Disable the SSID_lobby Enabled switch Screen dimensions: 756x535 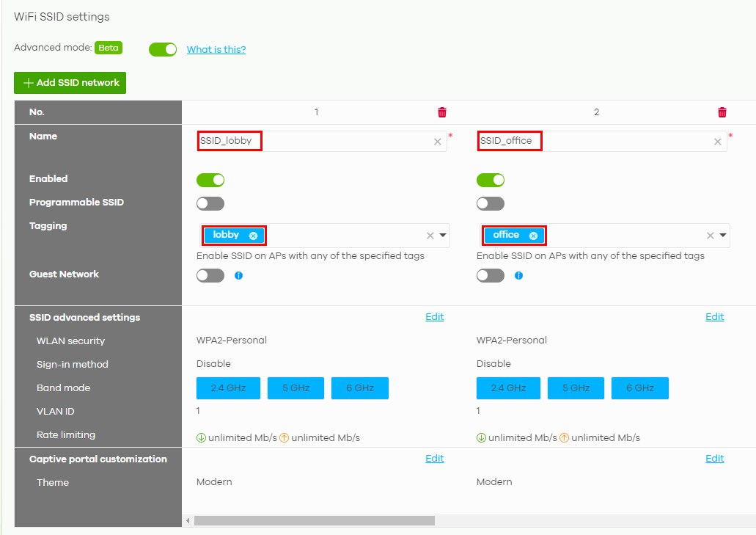[x=210, y=181]
